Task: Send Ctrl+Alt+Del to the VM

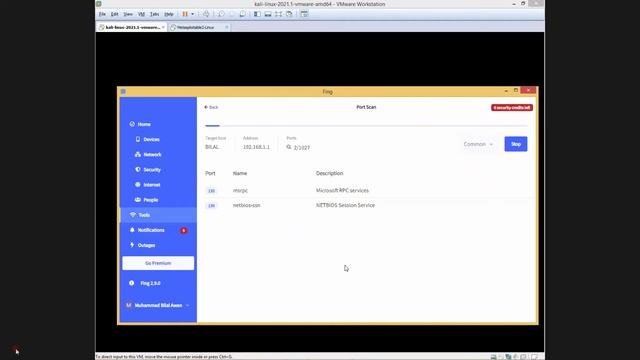Action: 206,14
